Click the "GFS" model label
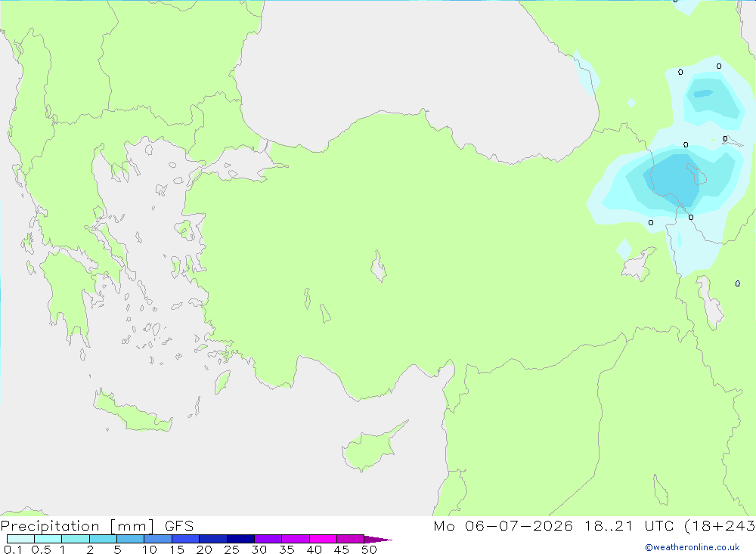Viewport: 756px width, 554px height. [x=179, y=526]
